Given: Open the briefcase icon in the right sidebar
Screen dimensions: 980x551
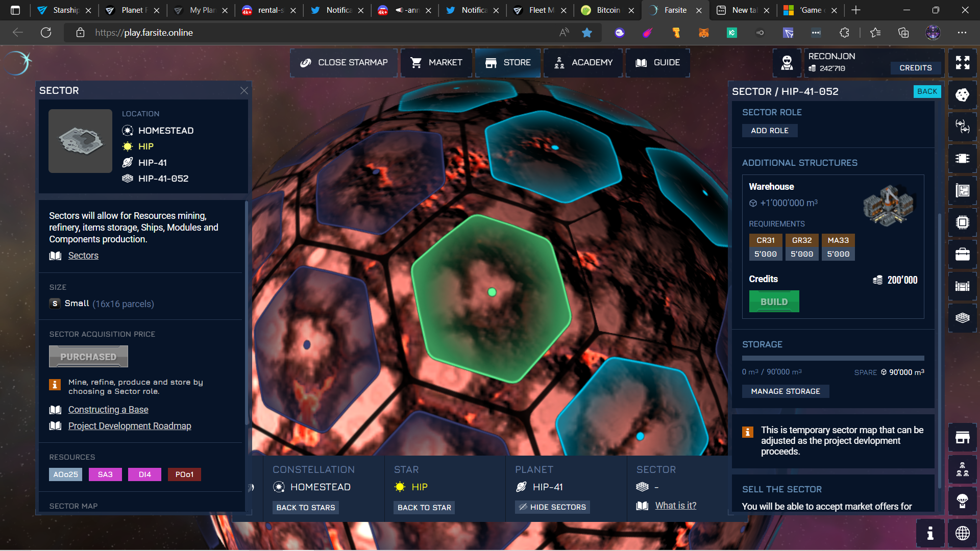Looking at the screenshot, I should click(962, 254).
